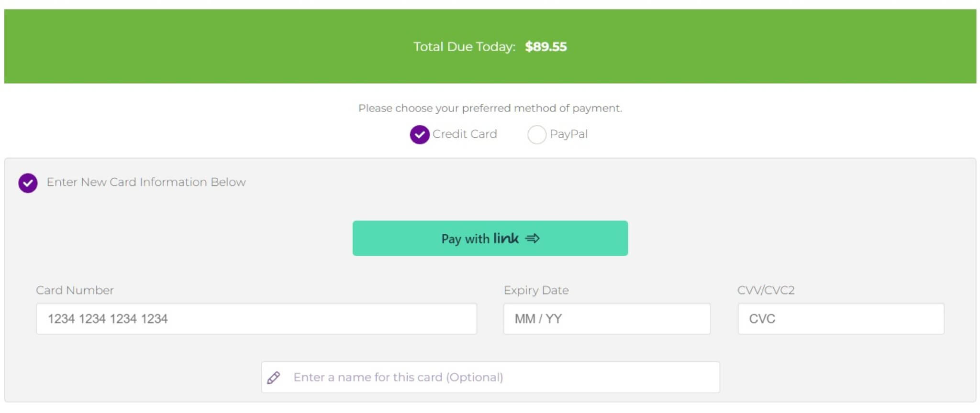This screenshot has width=980, height=413.
Task: Toggle the Enter New Card Information checkmark
Action: coord(28,183)
